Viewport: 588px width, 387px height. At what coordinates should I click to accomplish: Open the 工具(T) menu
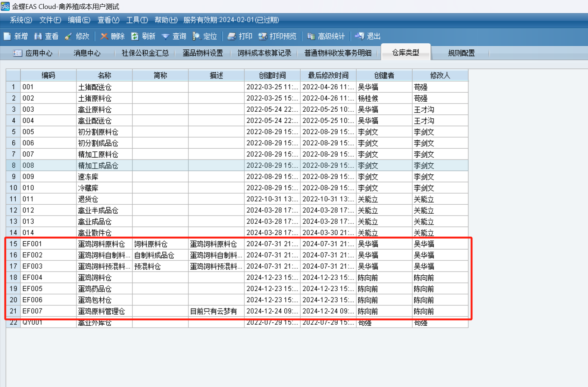pos(137,20)
